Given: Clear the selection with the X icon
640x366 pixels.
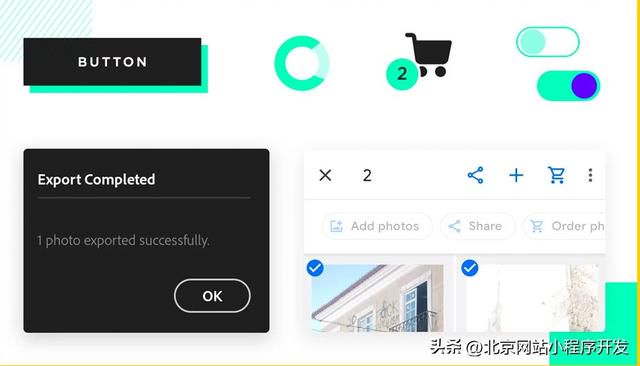Looking at the screenshot, I should pyautogui.click(x=325, y=175).
